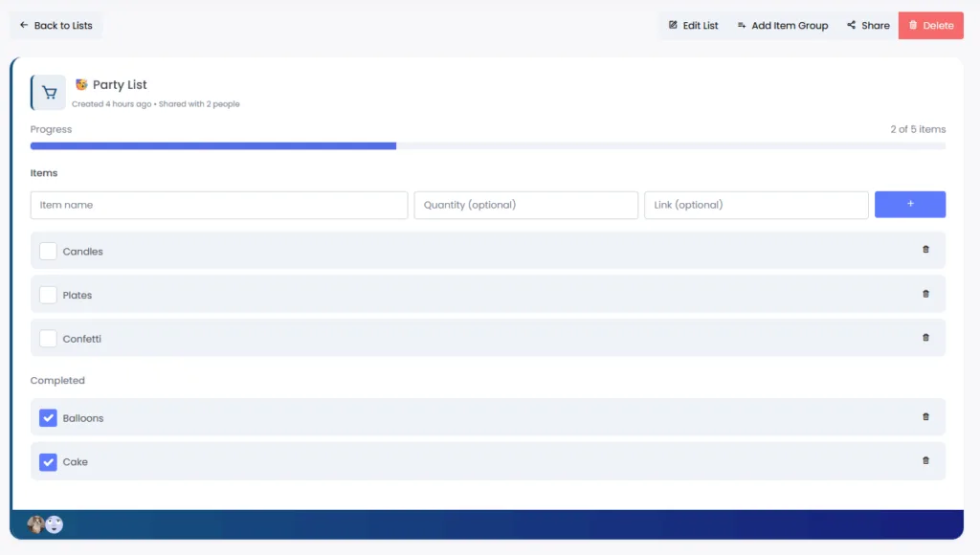
Task: Open the second shared user avatar
Action: 55,524
